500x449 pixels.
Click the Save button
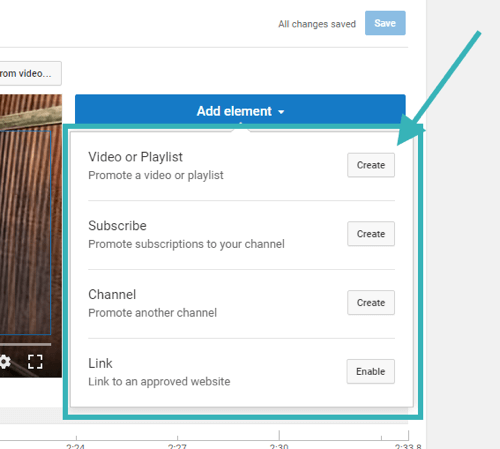[385, 23]
